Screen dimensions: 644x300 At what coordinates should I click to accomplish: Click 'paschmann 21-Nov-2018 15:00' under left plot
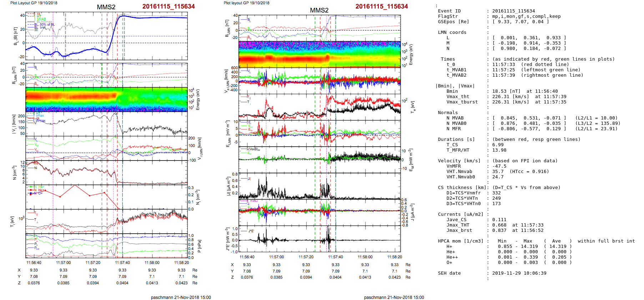pyautogui.click(x=181, y=298)
